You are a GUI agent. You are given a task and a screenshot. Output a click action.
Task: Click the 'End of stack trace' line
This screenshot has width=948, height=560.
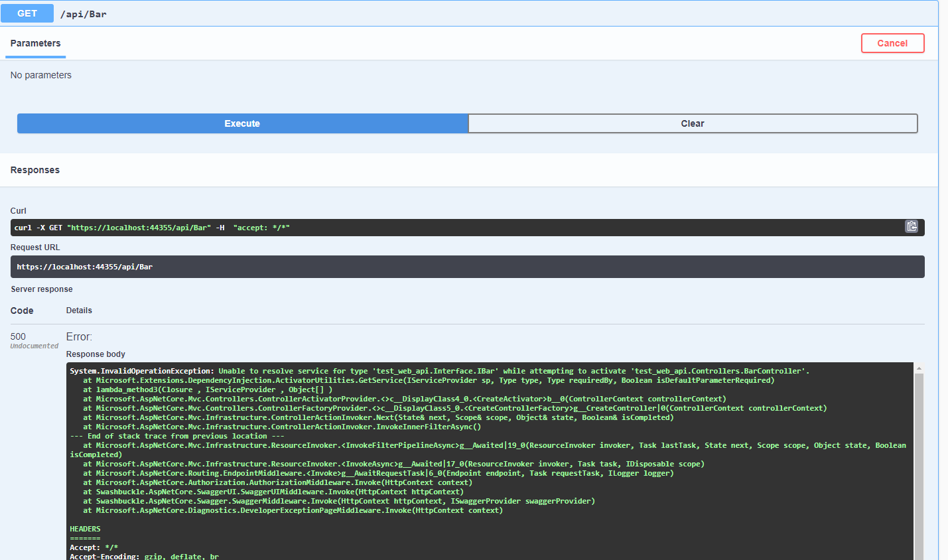tap(177, 436)
